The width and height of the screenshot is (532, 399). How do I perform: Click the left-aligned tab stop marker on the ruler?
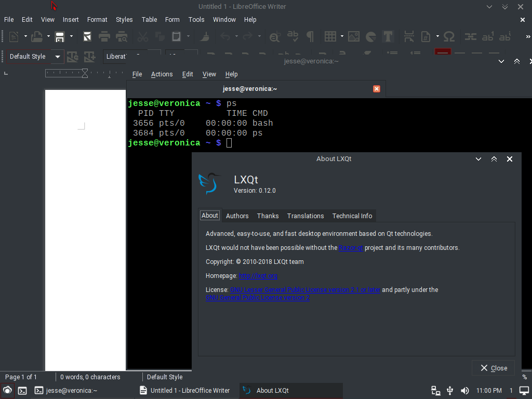point(6,73)
